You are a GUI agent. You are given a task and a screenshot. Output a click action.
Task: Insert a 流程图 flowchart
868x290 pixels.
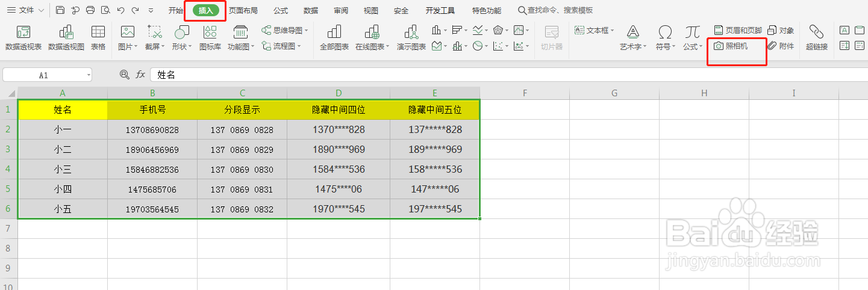pyautogui.click(x=281, y=46)
